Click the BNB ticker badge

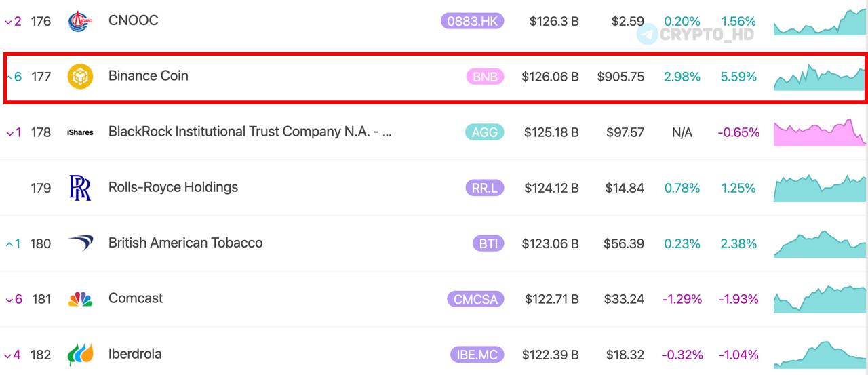[x=485, y=77]
